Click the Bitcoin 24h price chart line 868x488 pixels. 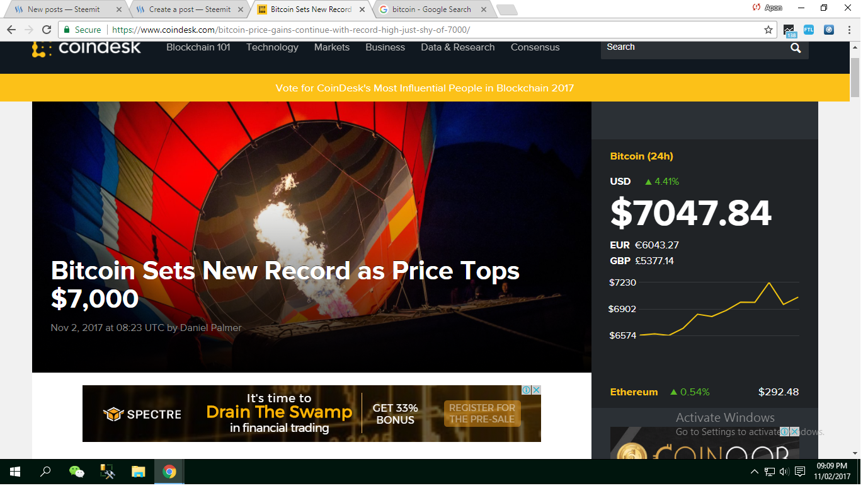point(724,309)
